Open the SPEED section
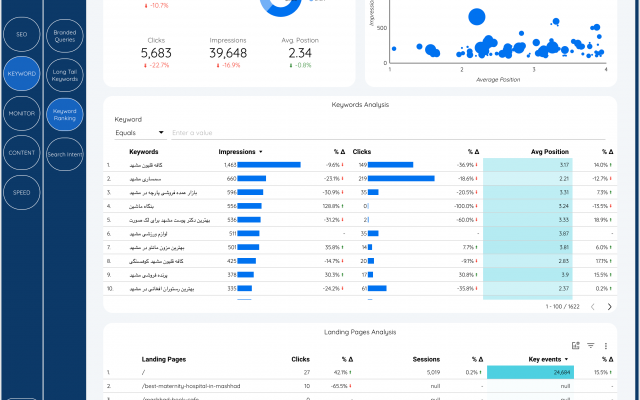The image size is (640, 400). [x=21, y=192]
